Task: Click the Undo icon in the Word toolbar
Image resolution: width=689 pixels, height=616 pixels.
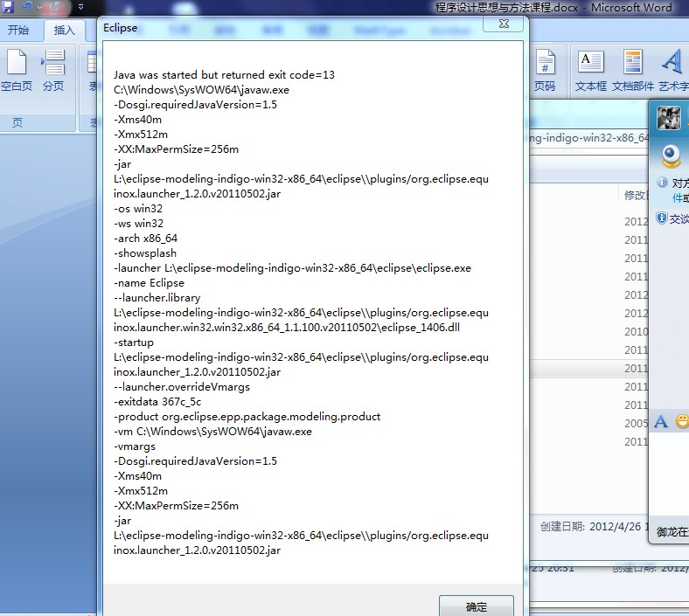Action: 27,7
